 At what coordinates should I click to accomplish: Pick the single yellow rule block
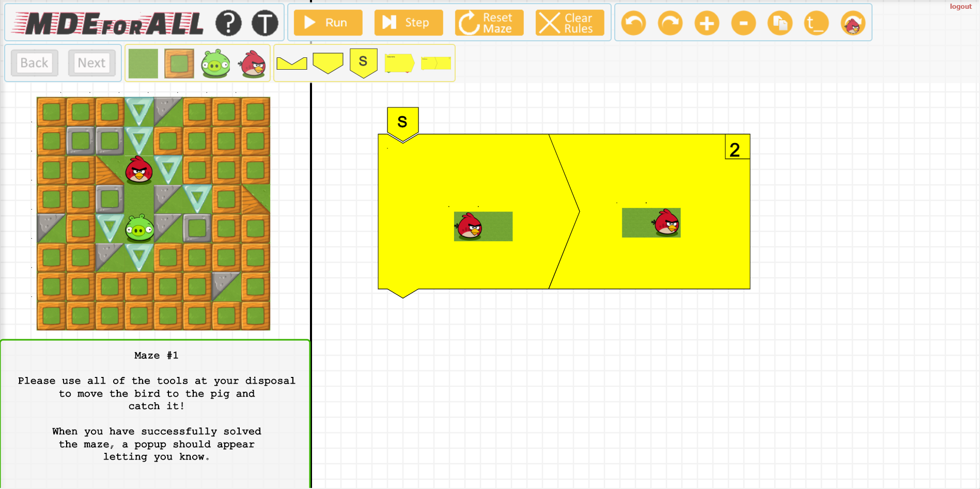[x=399, y=63]
